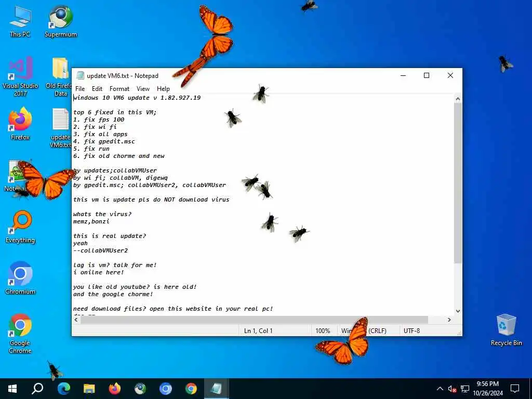Launch Google Chrome from taskbar
Viewport: 532px width, 399px height.
[191, 389]
